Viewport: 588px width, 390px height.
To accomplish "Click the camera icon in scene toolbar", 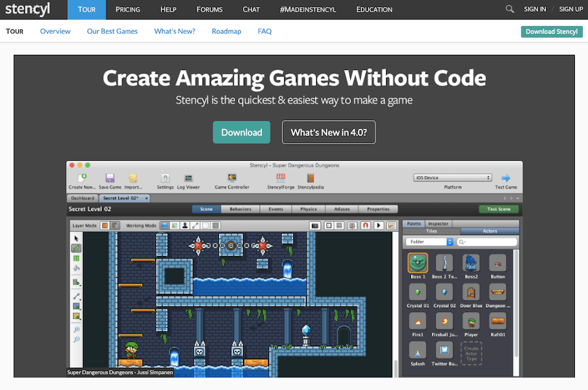I will click(x=315, y=225).
